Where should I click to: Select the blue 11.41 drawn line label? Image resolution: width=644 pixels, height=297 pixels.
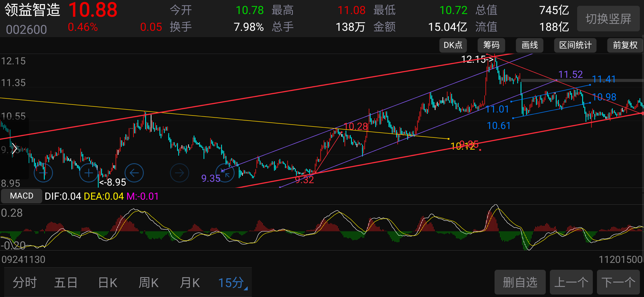[x=604, y=79]
